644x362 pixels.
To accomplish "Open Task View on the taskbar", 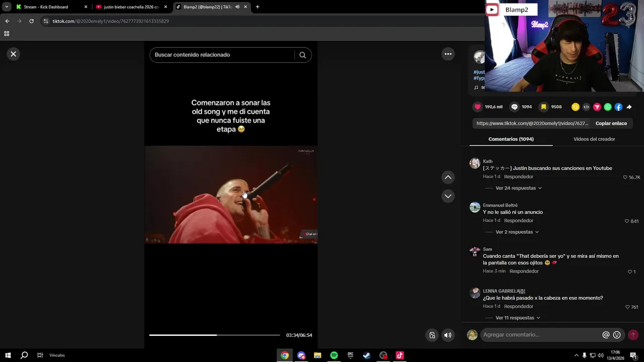I will coord(40,355).
